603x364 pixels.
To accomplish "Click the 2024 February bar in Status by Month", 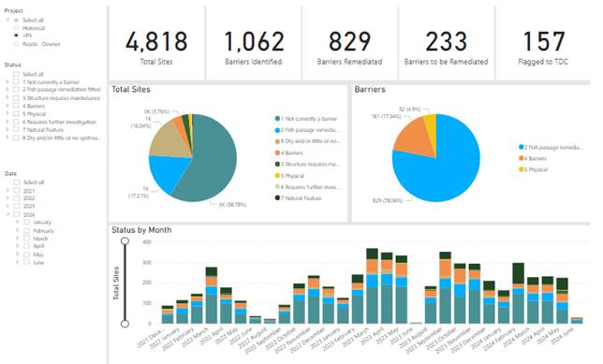I will point(519,293).
